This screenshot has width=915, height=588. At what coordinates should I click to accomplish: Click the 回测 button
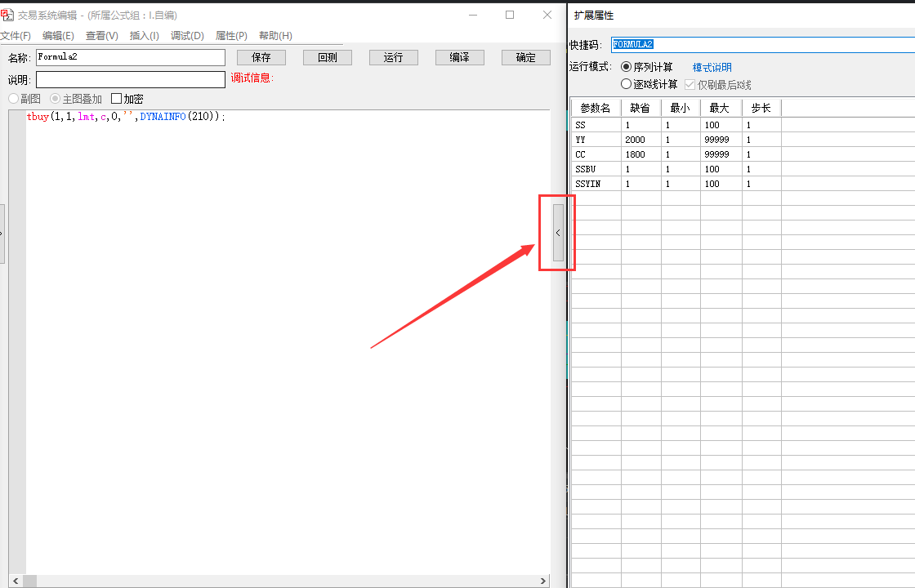(x=328, y=57)
